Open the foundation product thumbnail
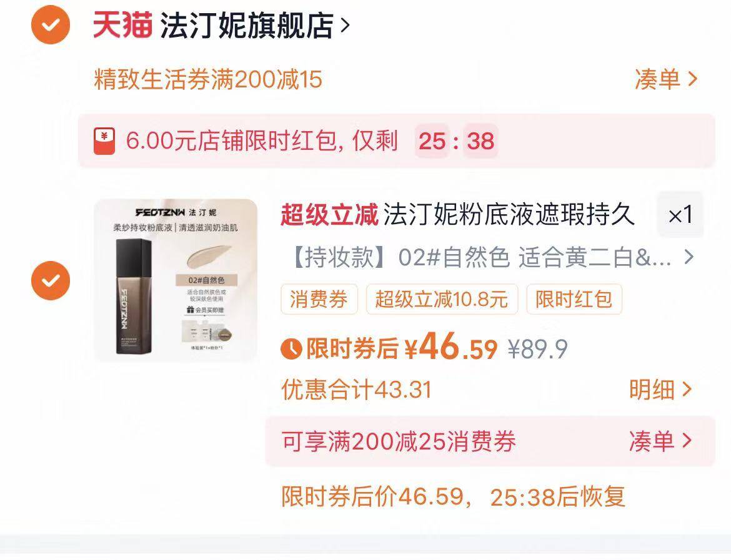Screen dimensions: 731x560 click(176, 280)
